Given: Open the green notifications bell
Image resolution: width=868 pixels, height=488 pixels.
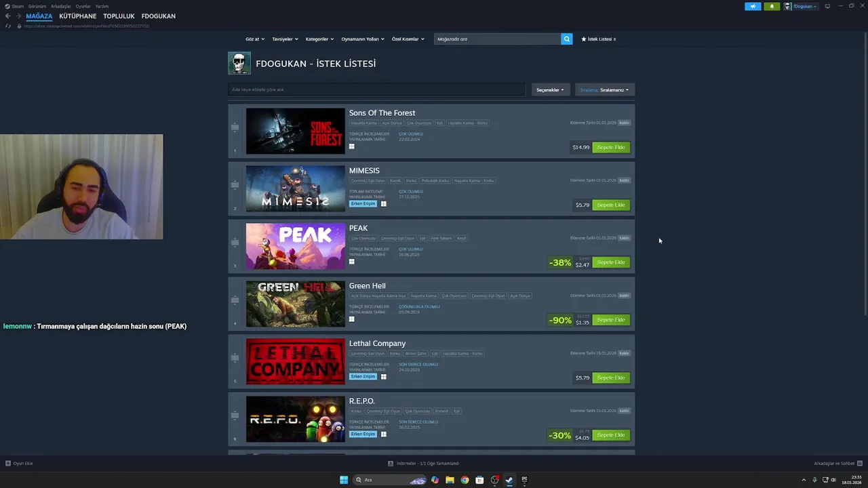Looking at the screenshot, I should (x=772, y=6).
